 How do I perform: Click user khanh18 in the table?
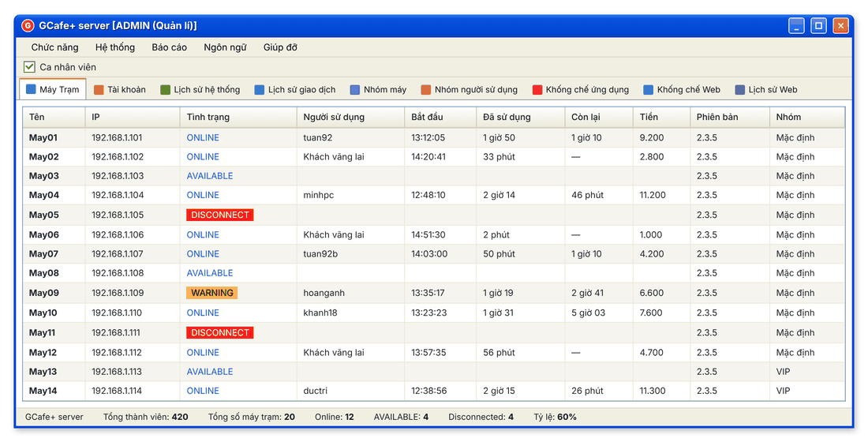320,313
